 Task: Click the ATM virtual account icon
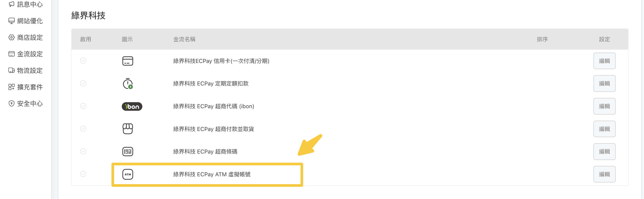(x=128, y=174)
